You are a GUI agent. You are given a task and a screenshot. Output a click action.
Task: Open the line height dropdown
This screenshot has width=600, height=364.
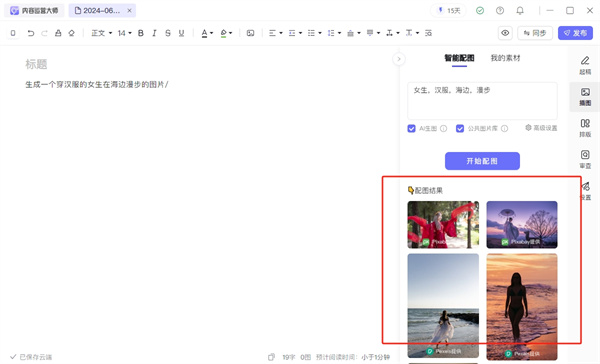pos(412,33)
